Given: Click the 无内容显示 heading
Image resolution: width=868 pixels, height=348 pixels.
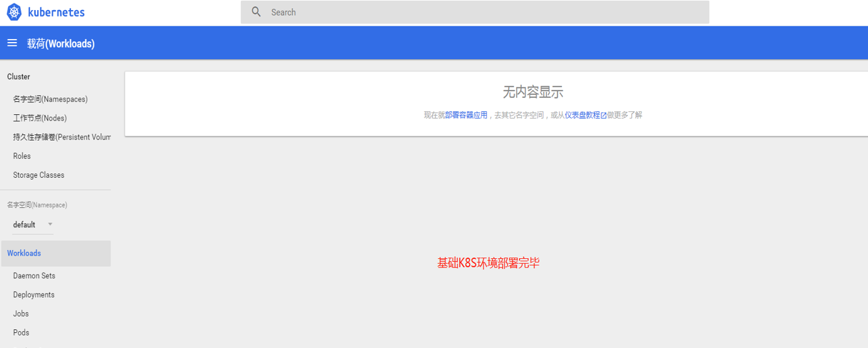Looking at the screenshot, I should click(533, 92).
